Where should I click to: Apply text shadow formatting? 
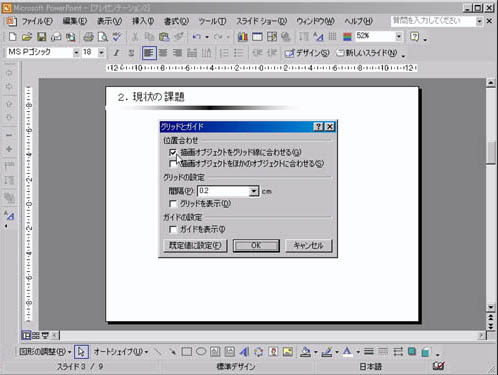click(x=131, y=53)
